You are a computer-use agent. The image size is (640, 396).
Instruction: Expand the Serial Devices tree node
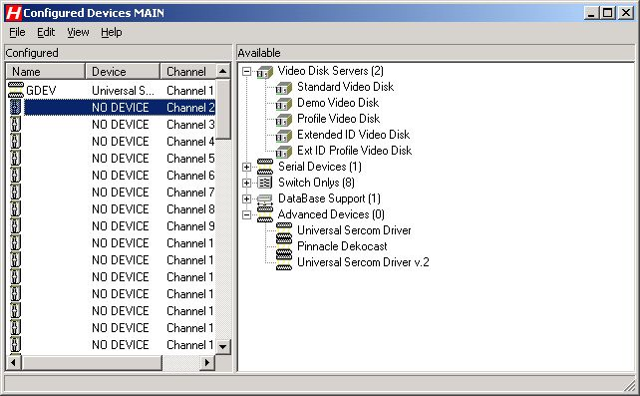246,167
